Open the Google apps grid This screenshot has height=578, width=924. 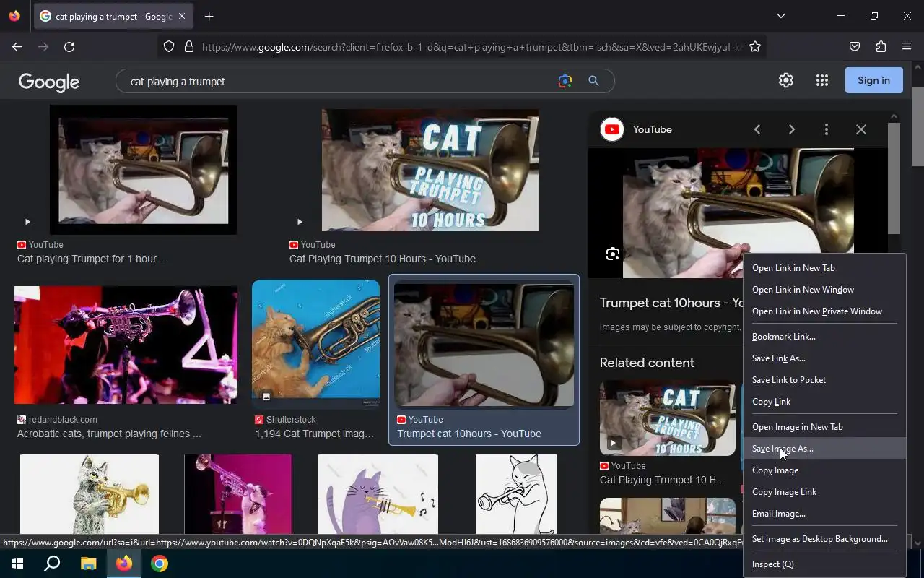(822, 80)
